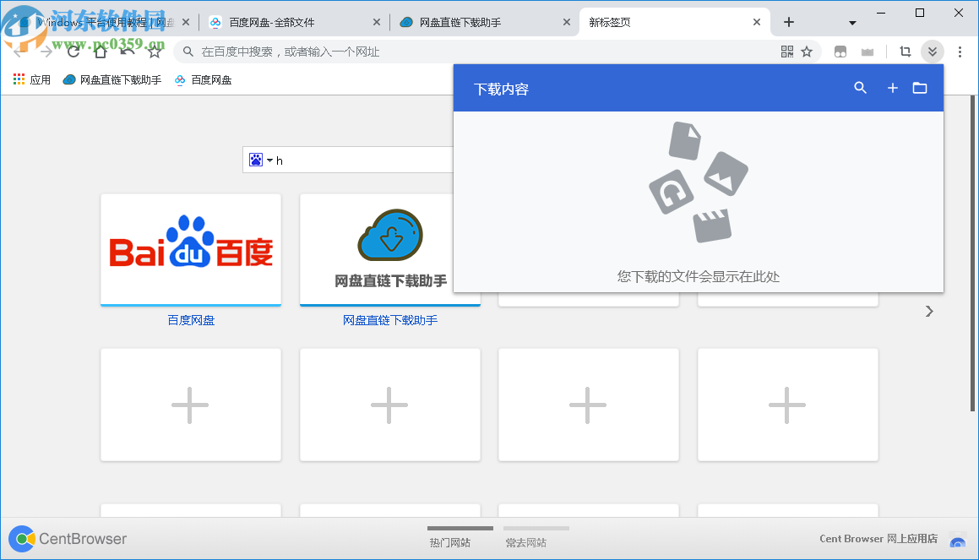This screenshot has height=560, width=979.
Task: Open the tab list dropdown arrow
Action: [x=851, y=22]
